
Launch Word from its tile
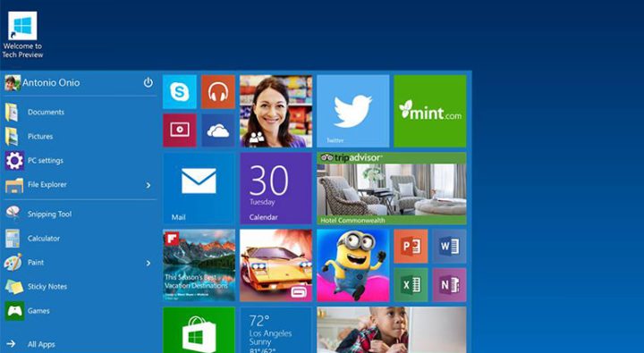click(449, 247)
